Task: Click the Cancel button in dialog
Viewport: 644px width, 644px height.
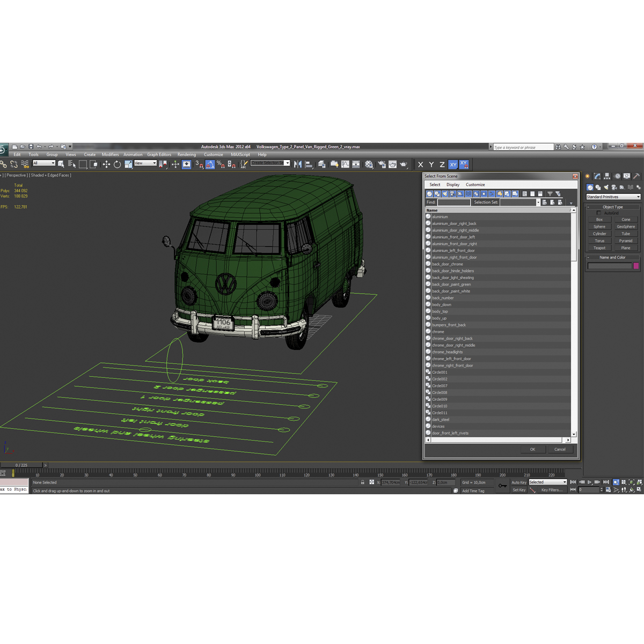Action: point(560,449)
